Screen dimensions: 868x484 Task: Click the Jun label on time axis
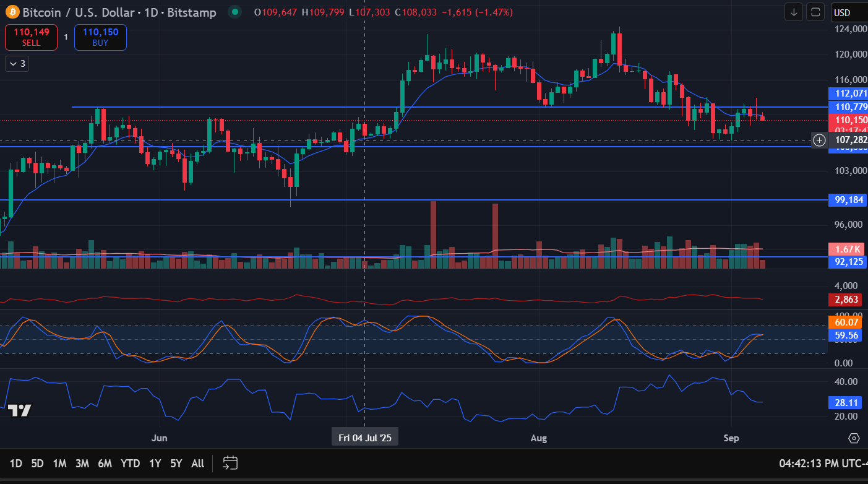tap(160, 438)
